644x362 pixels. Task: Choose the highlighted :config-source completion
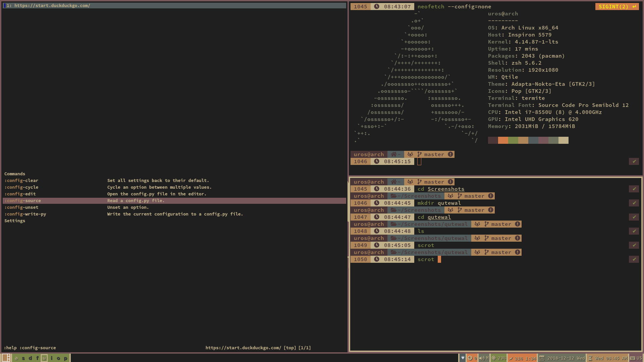(174, 200)
